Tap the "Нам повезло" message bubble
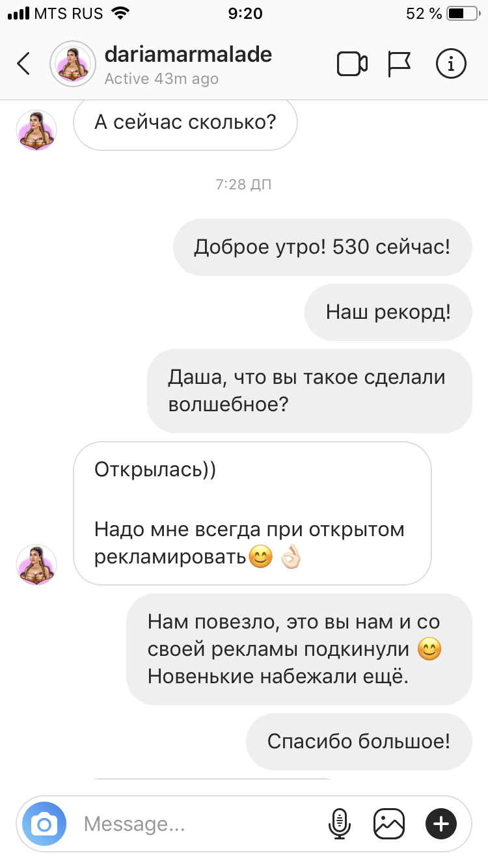The height and width of the screenshot is (868, 488). coord(299,649)
